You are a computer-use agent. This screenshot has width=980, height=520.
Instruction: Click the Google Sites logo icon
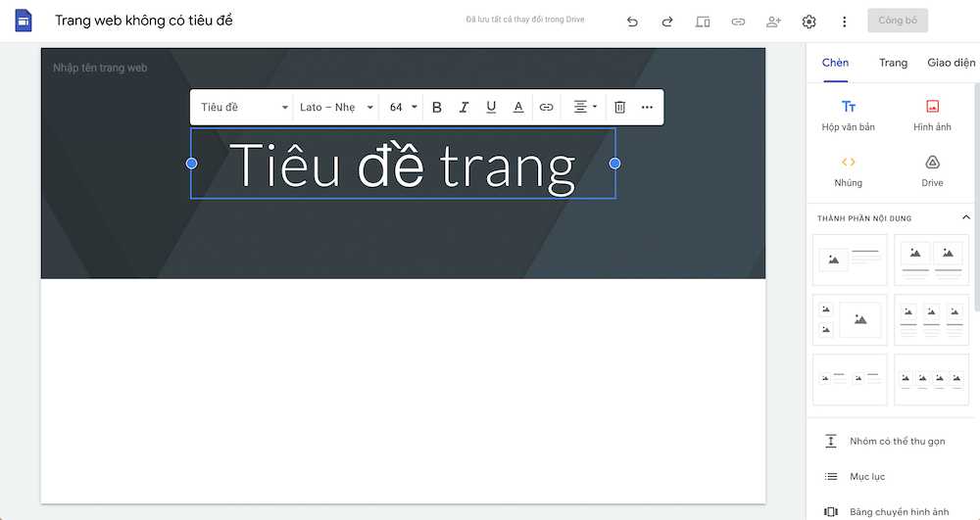24,21
